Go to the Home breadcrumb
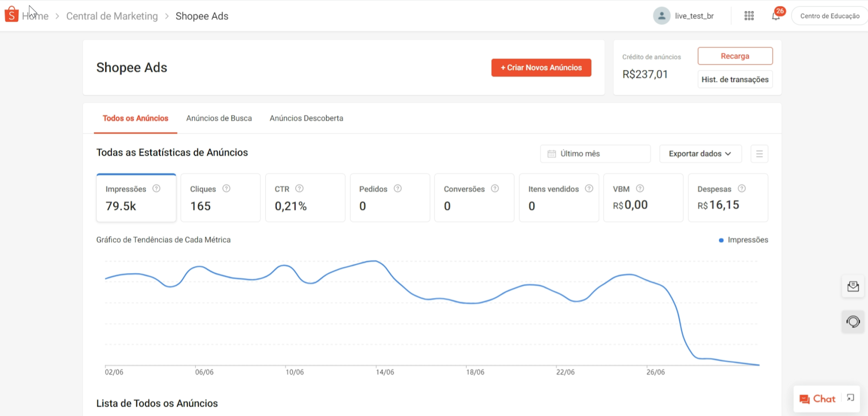868x416 pixels. pyautogui.click(x=35, y=16)
